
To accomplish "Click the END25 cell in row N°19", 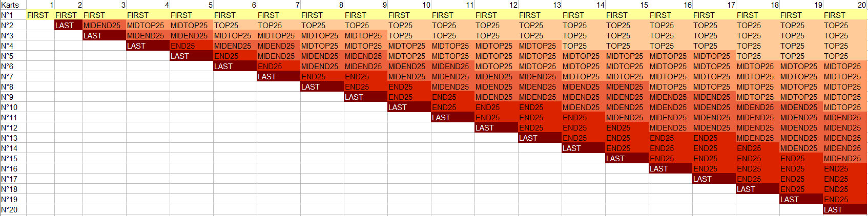I will point(844,200).
